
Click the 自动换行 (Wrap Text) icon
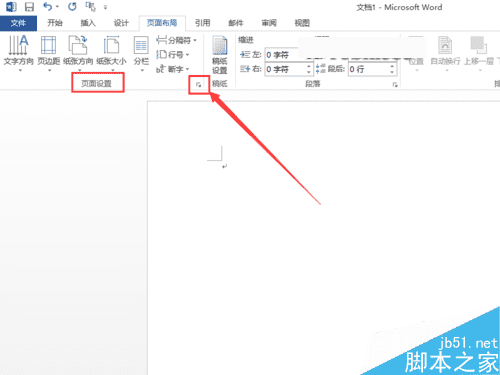[445, 45]
